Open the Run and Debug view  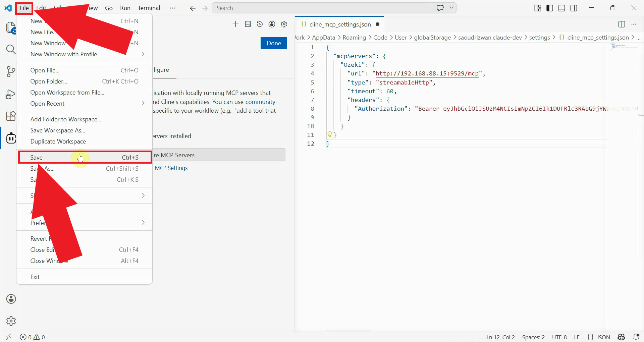[x=11, y=94]
